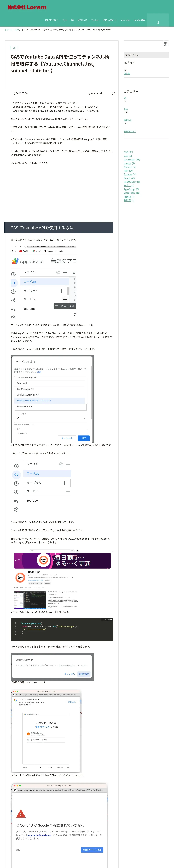Open Tips in the top navigation menu

point(65,20)
